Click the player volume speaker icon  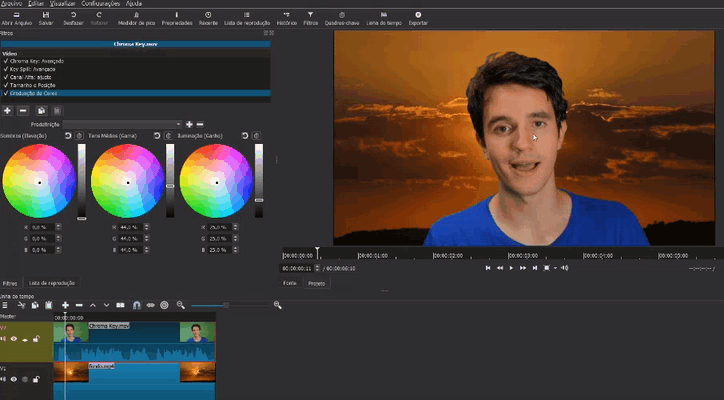(x=565, y=268)
